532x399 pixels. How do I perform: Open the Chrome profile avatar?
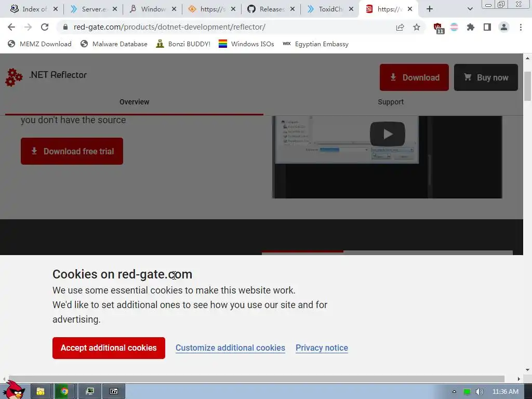504,27
